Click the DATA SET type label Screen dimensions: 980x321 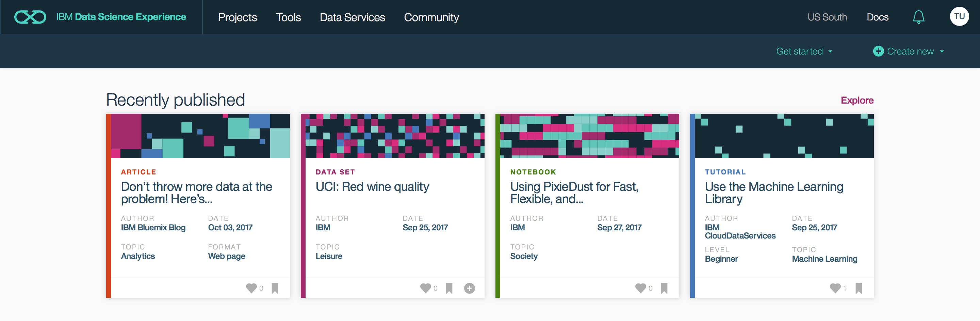(335, 172)
